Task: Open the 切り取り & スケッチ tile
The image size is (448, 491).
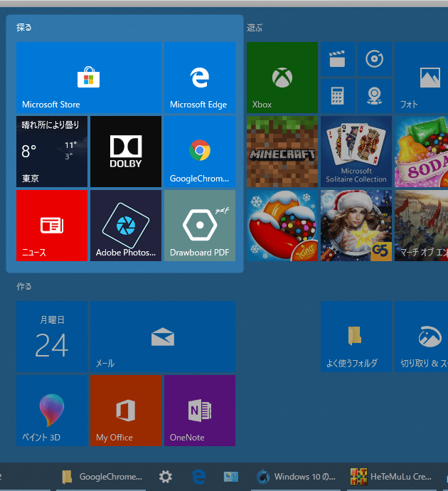Action: 421,337
